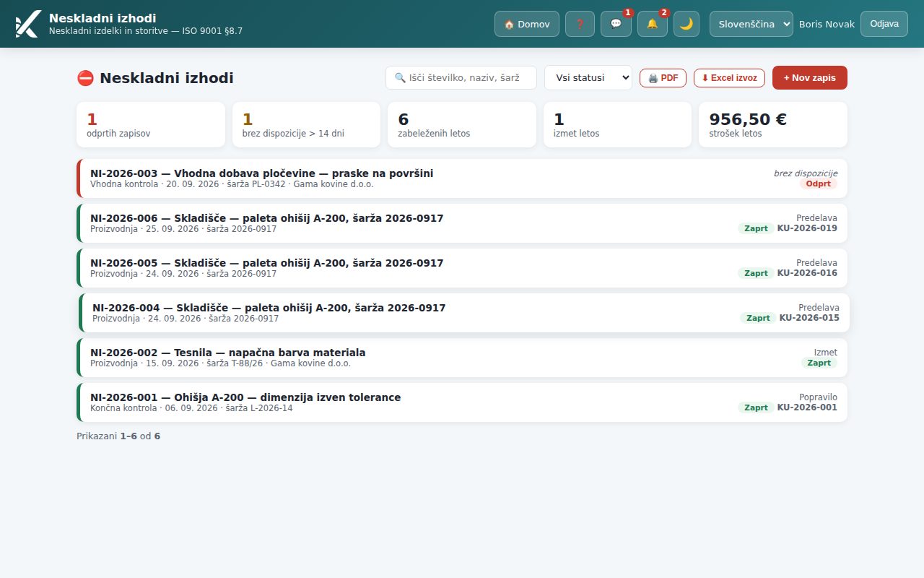The width and height of the screenshot is (924, 578).
Task: Open the notifications bell icon
Action: pyautogui.click(x=653, y=24)
